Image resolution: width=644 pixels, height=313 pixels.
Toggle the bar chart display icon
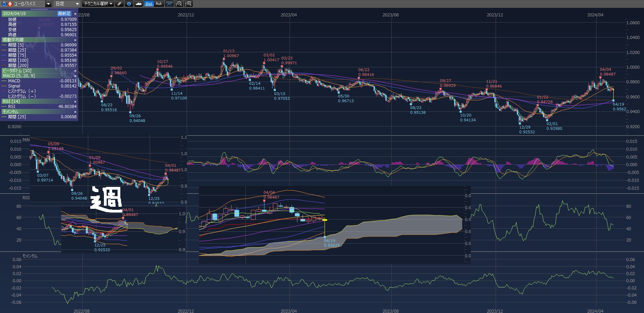[169, 4]
